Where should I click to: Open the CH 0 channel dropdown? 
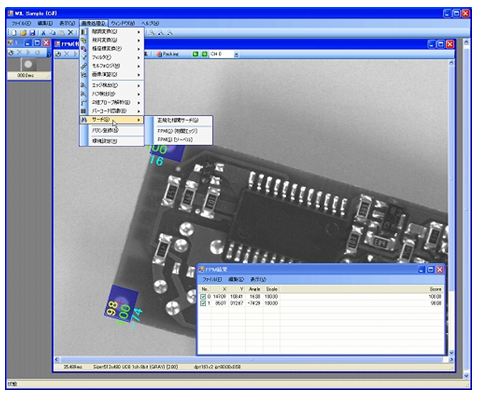236,54
